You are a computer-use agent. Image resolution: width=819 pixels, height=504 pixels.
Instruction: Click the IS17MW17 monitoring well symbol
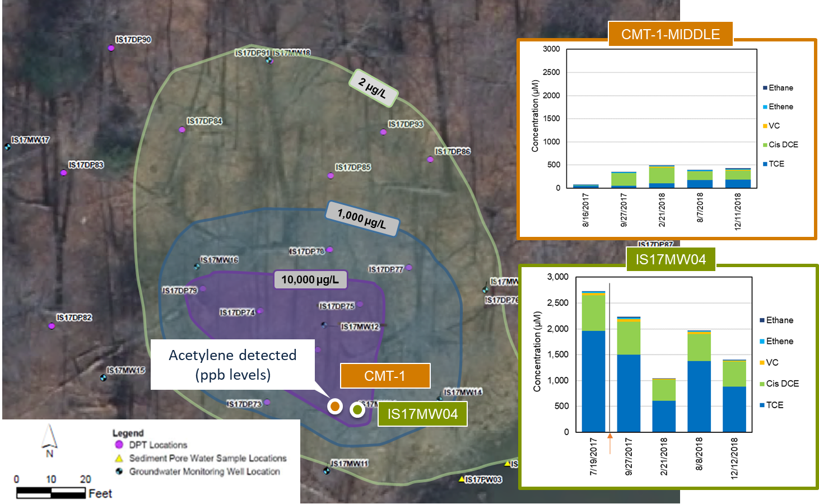click(x=8, y=147)
